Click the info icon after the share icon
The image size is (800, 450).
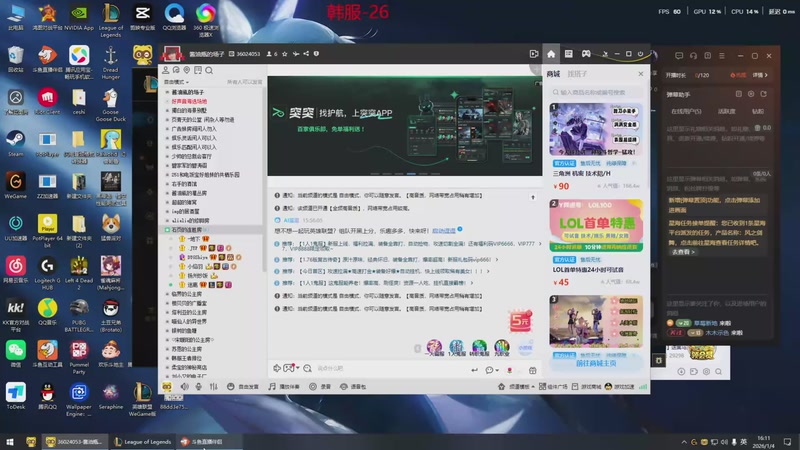click(x=316, y=54)
